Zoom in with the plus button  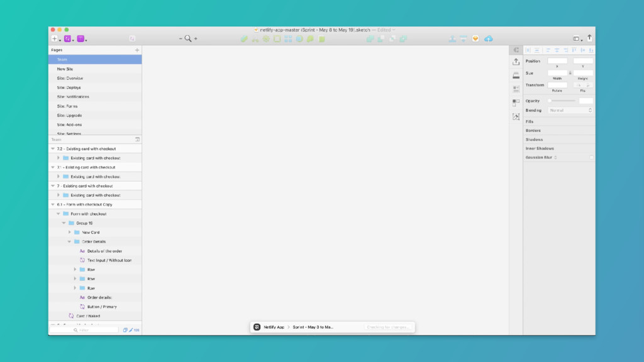196,38
